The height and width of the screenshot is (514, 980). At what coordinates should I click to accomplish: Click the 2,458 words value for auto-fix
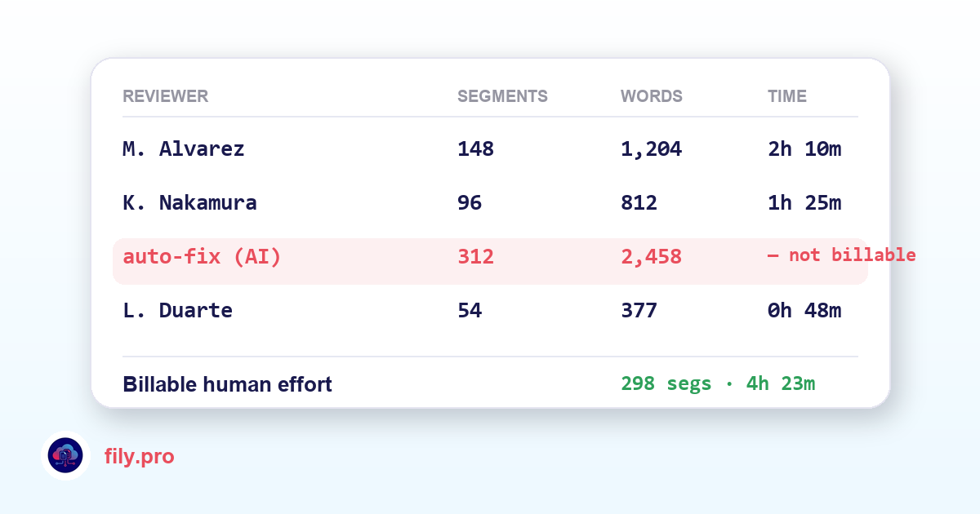(x=651, y=257)
